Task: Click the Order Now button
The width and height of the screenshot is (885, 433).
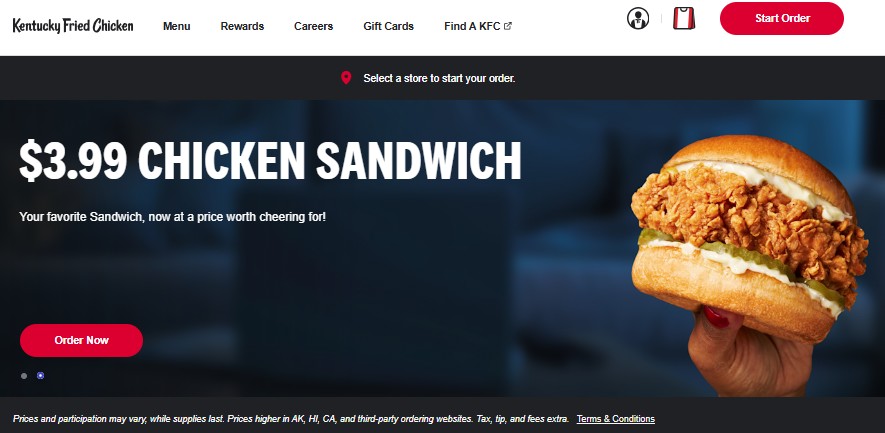Action: point(81,340)
